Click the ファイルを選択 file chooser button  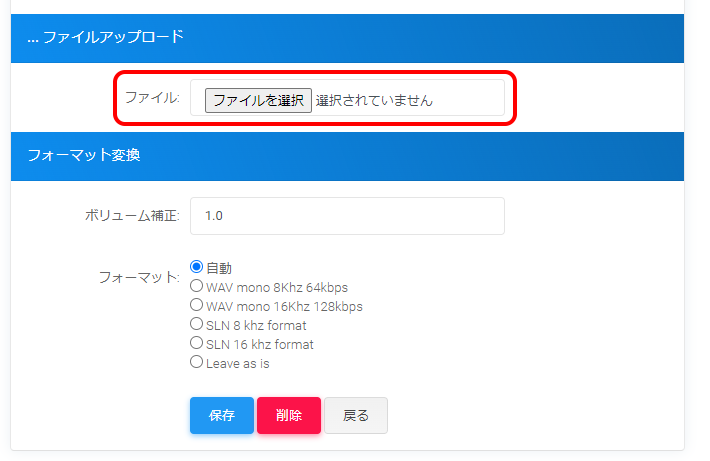pyautogui.click(x=258, y=100)
